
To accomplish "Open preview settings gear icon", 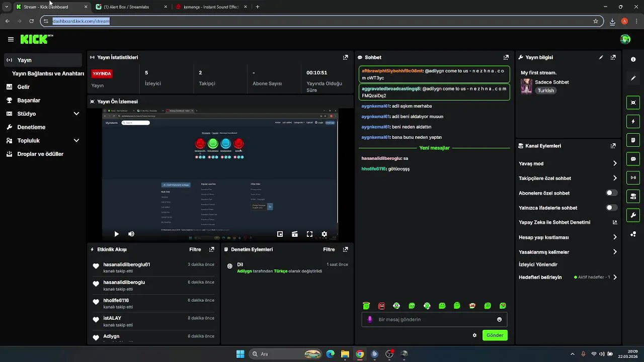I will coord(324,234).
